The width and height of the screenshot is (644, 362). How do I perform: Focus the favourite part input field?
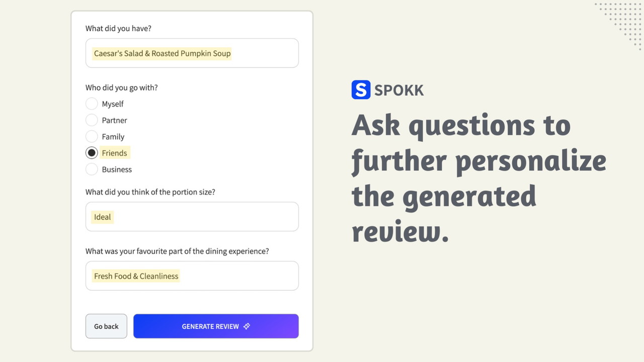(192, 276)
